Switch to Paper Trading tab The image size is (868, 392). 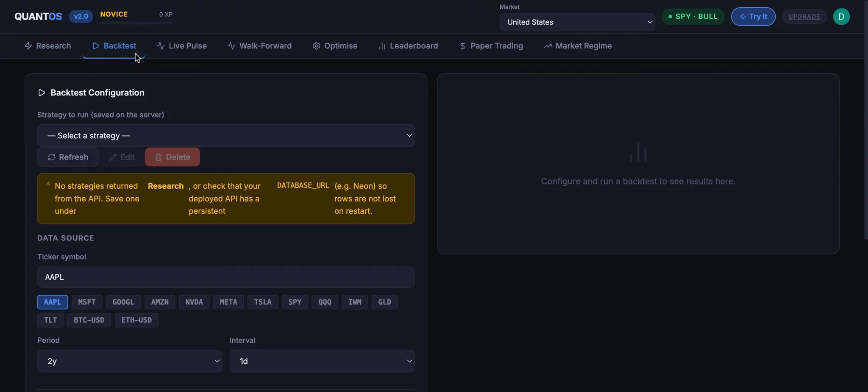pos(491,46)
